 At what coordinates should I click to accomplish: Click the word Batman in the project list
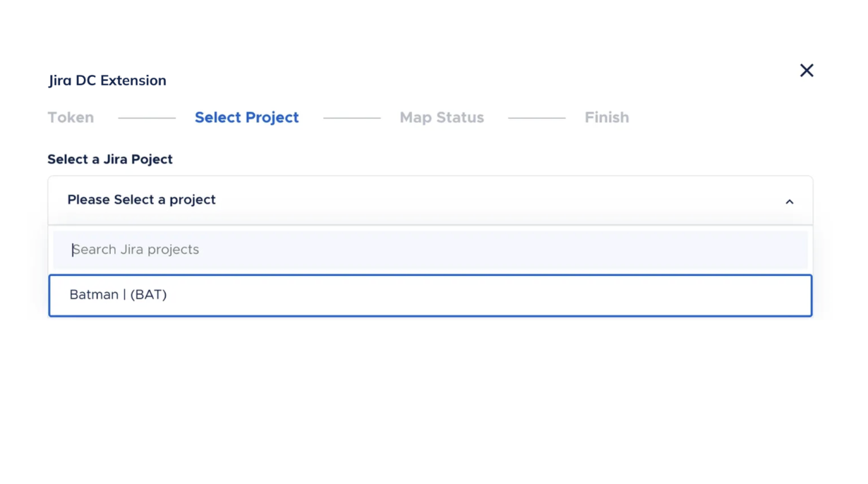coord(94,295)
